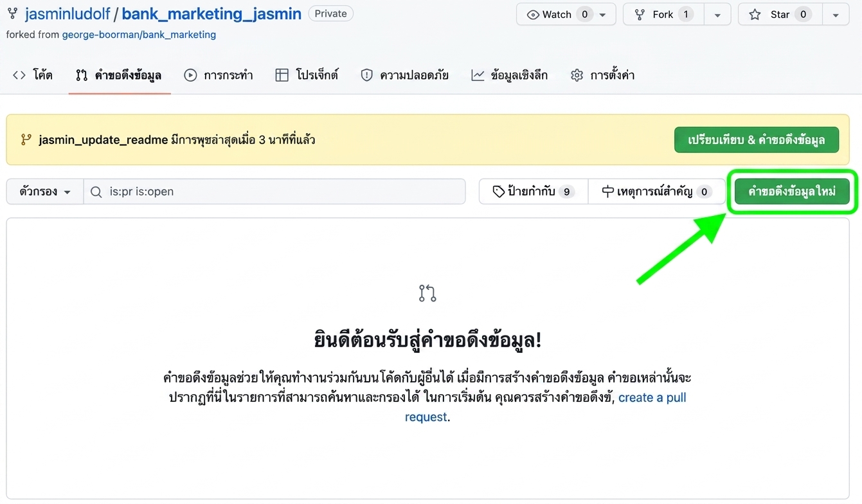Image resolution: width=862 pixels, height=504 pixels.
Task: Open the ความปลอดภัย (Security) tab
Action: 404,75
